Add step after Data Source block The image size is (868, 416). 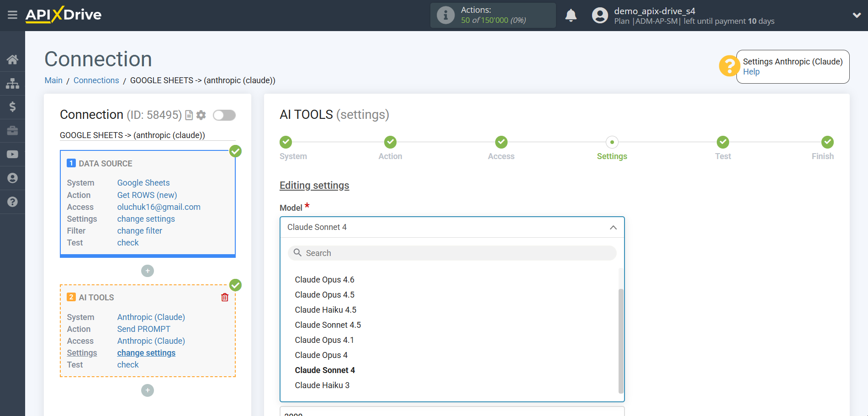coord(148,271)
